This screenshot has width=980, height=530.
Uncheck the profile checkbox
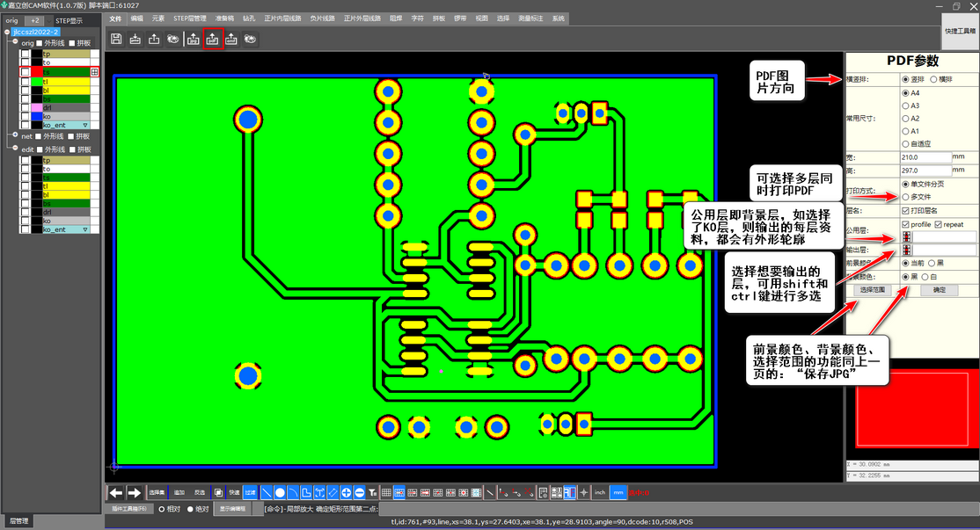tap(905, 224)
